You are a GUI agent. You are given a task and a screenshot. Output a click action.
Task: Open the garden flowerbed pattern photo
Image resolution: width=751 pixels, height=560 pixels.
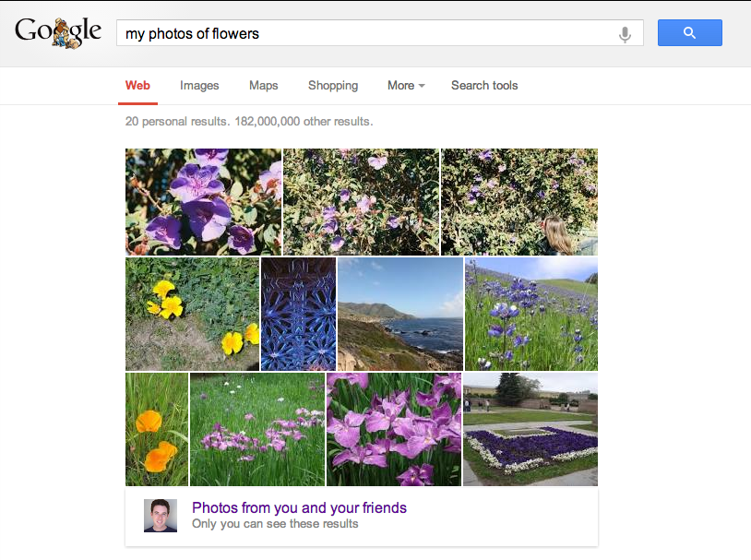coord(530,428)
